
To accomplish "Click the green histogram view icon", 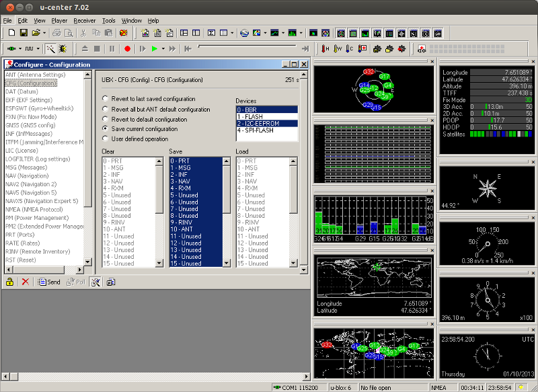I will [292, 33].
